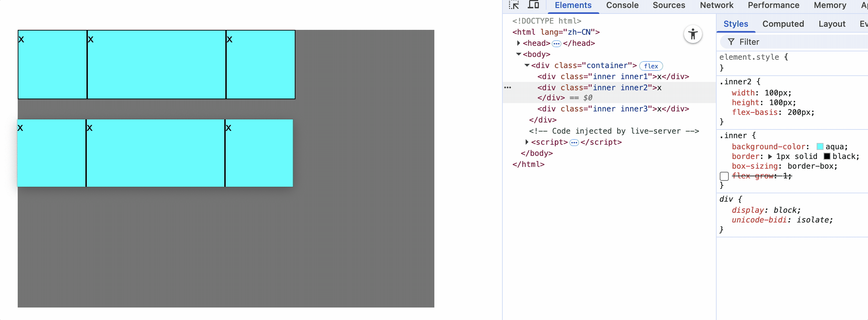Click the filter funnel icon

731,42
